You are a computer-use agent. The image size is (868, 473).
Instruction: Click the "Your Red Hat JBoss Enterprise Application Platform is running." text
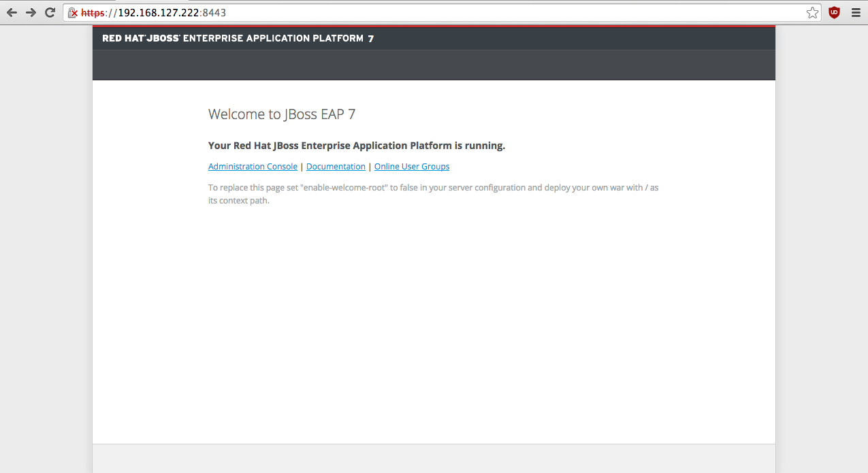(357, 146)
